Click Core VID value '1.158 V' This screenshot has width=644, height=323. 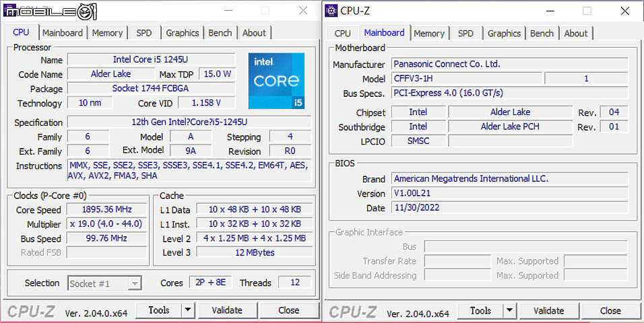click(x=207, y=102)
